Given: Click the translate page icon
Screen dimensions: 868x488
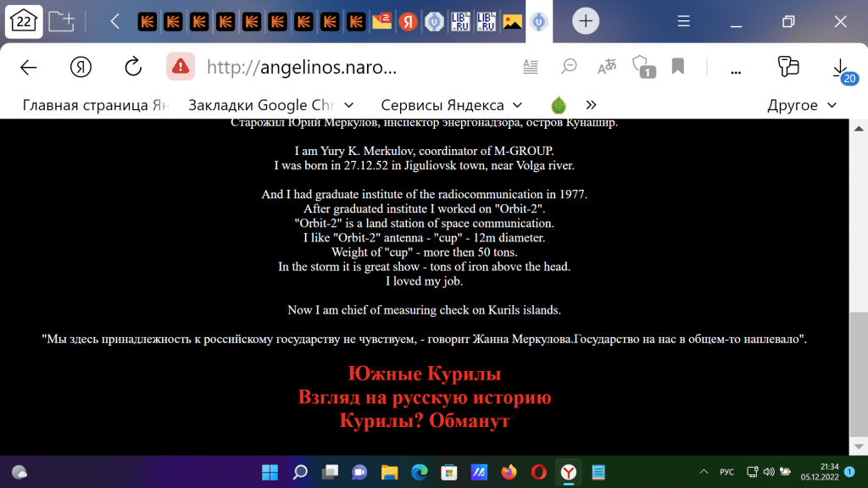Looking at the screenshot, I should coord(607,67).
